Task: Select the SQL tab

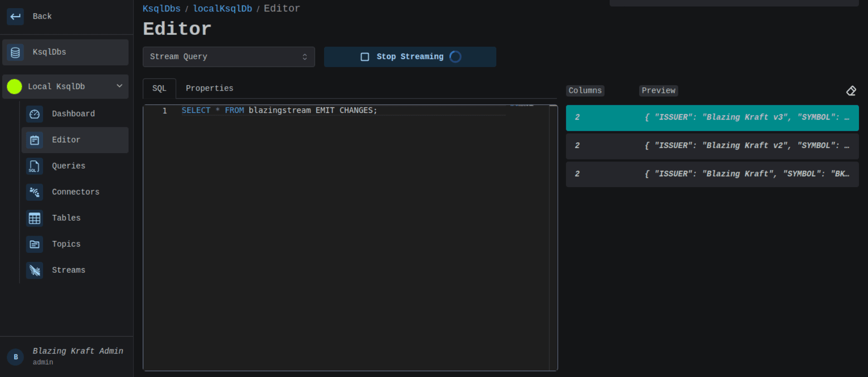Action: [x=159, y=88]
